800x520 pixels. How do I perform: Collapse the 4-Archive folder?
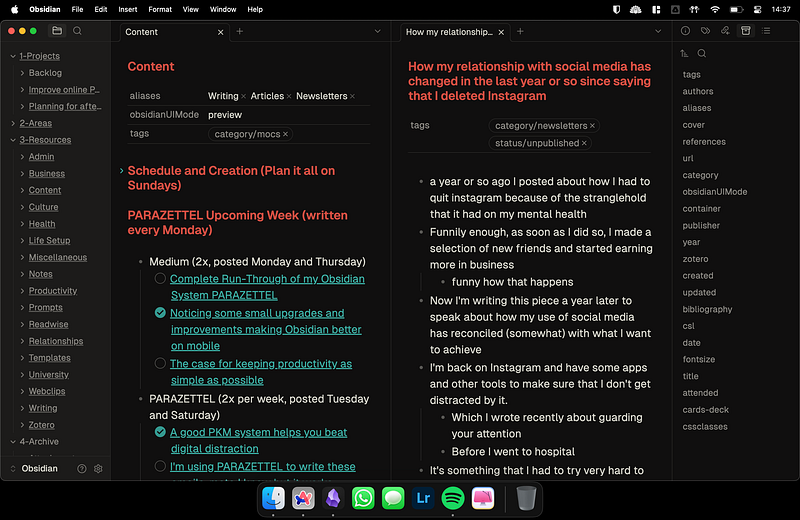[13, 442]
